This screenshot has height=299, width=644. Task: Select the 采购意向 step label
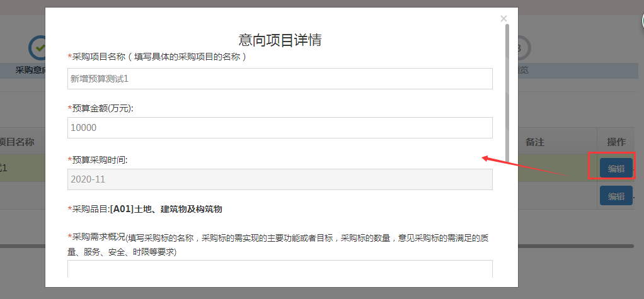pos(30,70)
